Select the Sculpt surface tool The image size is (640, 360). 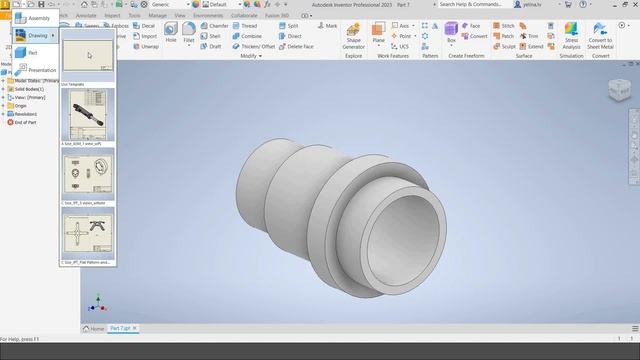(504, 47)
